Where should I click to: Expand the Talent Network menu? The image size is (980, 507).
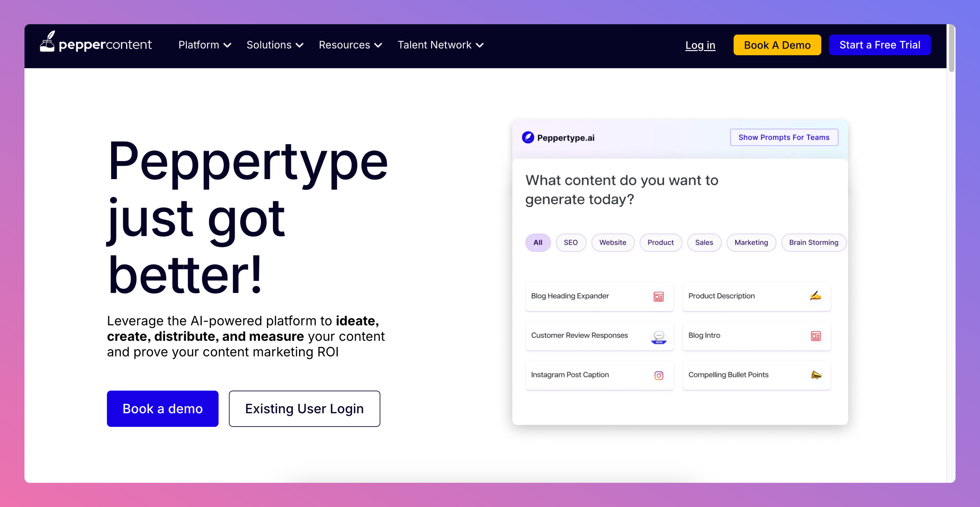click(441, 45)
